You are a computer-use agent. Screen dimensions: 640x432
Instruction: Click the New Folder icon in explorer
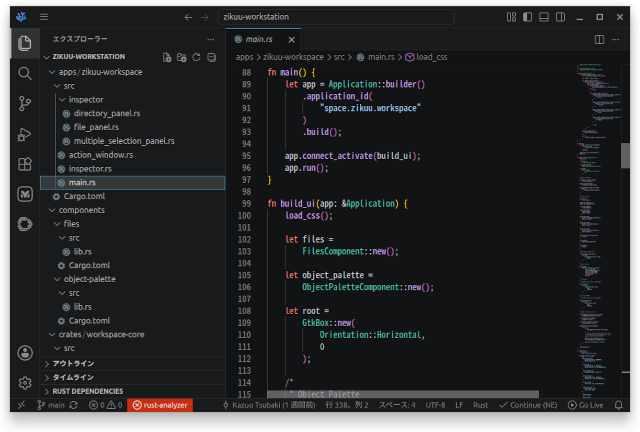tap(182, 57)
